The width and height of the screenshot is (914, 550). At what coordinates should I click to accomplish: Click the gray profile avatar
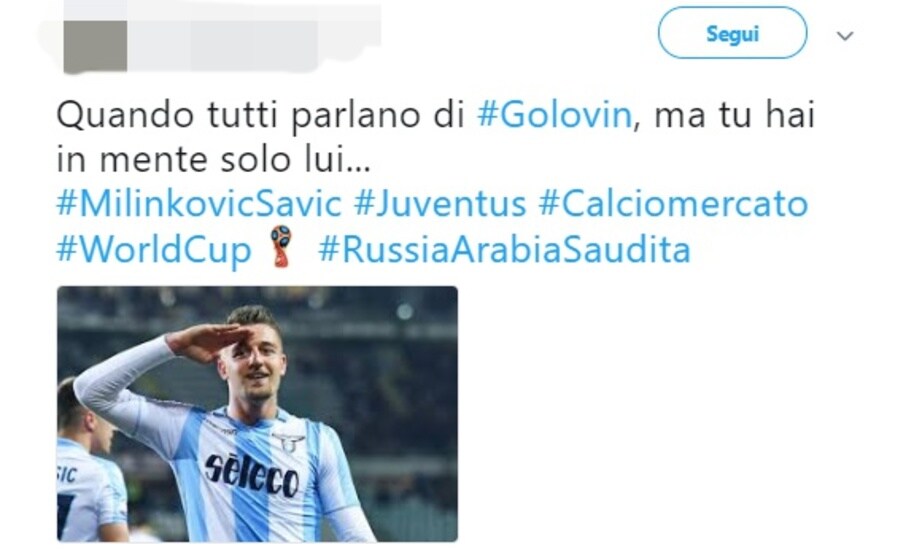[95, 47]
